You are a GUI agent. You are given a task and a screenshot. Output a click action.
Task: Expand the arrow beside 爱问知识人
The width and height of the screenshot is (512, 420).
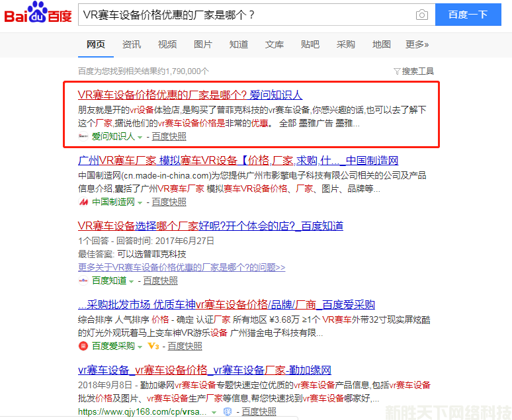click(x=140, y=137)
